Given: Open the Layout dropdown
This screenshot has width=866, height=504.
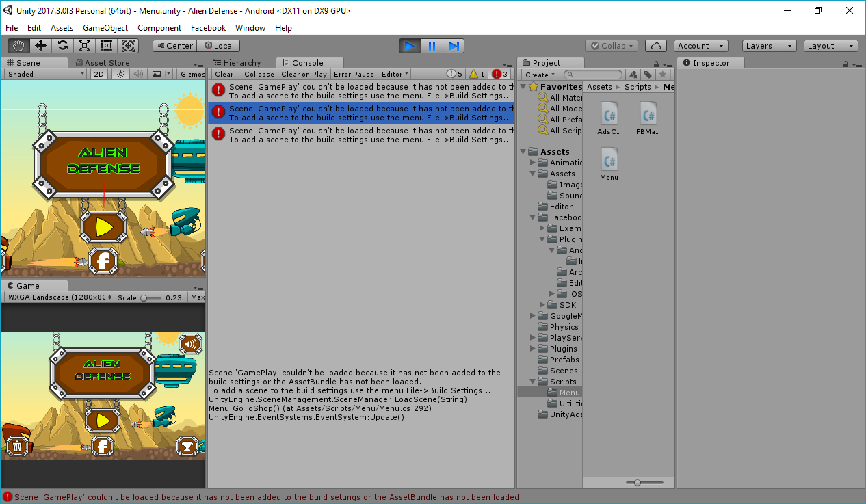Looking at the screenshot, I should (x=830, y=46).
